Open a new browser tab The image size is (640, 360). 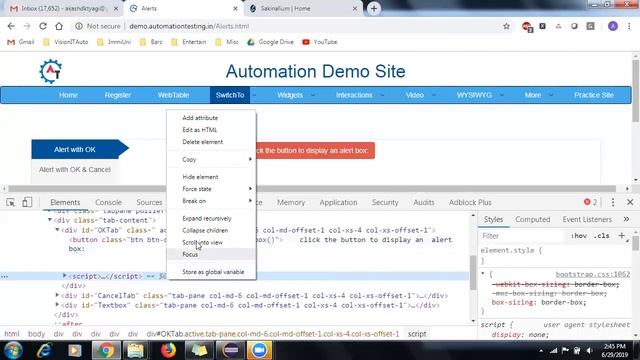pos(374,9)
